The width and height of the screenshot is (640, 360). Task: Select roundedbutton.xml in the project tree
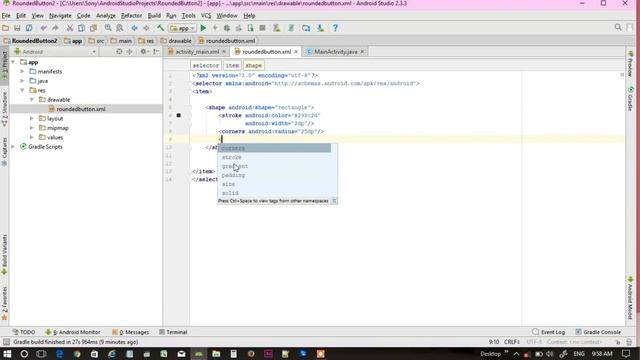[81, 109]
